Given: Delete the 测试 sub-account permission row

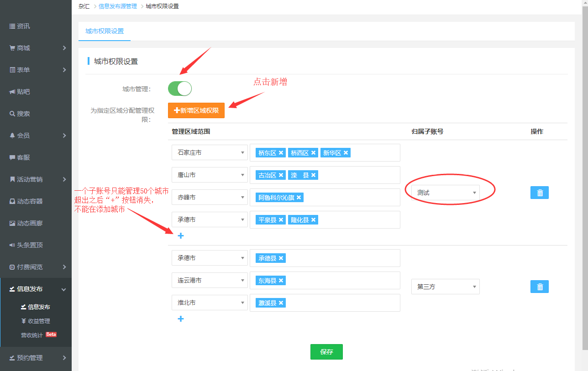Looking at the screenshot, I should [539, 193].
